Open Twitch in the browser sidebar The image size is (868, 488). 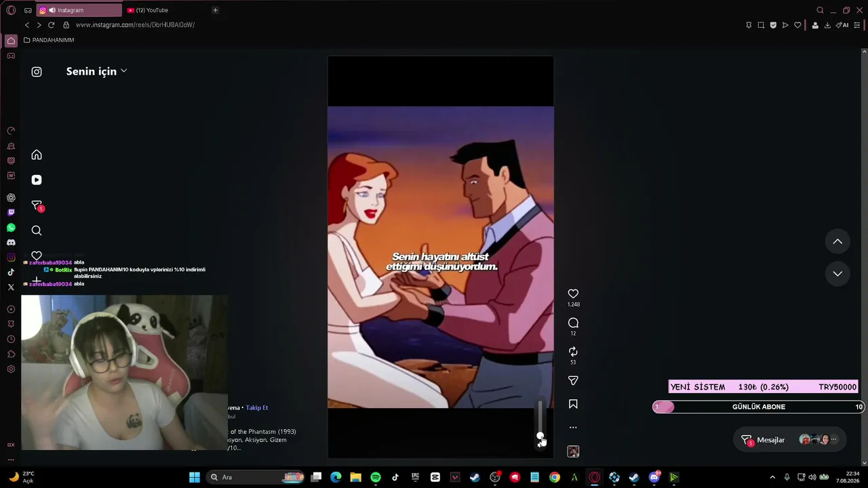pyautogui.click(x=11, y=213)
